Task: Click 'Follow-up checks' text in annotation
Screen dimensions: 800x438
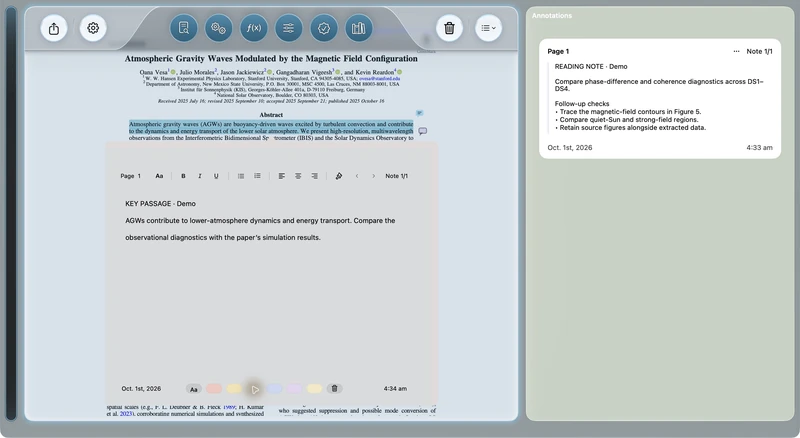Action: click(582, 104)
